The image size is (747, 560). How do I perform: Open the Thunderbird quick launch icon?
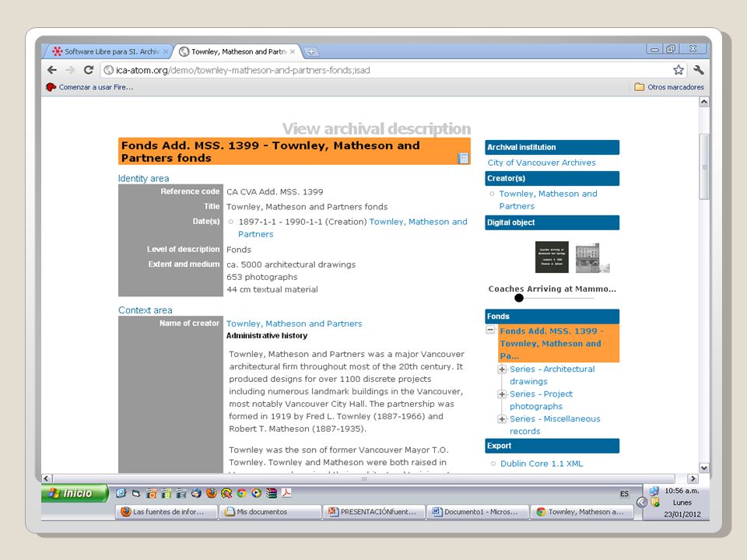[196, 493]
